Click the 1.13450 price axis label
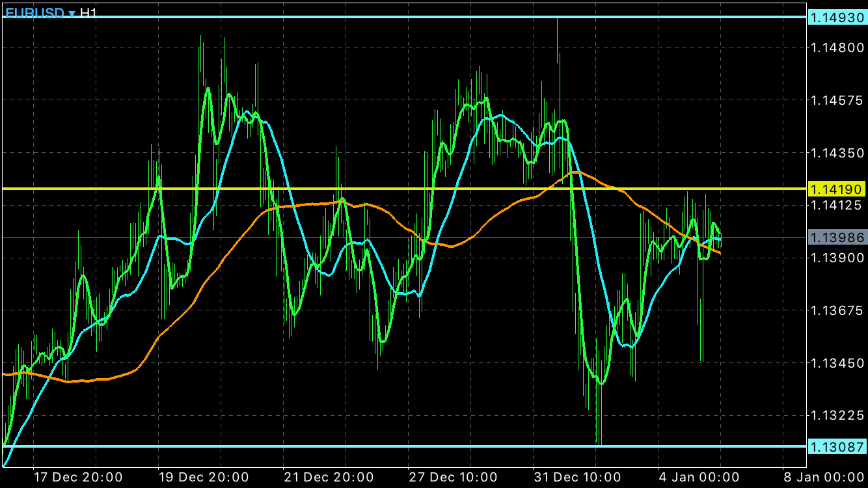Screen dimensions: 868x488 (x=837, y=362)
